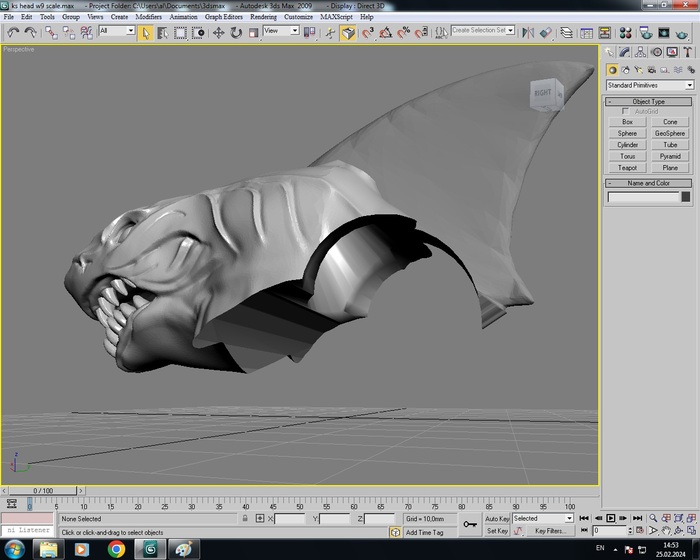Select the Lights category icon
The height and width of the screenshot is (560, 700).
(x=639, y=70)
